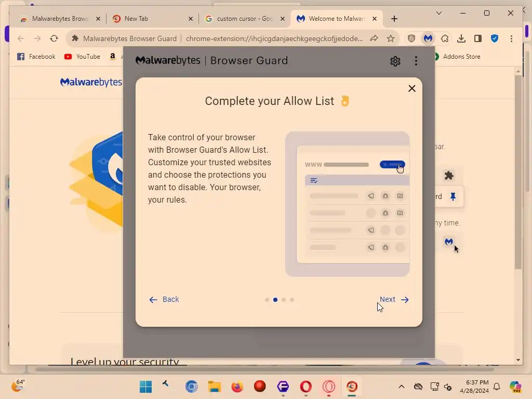This screenshot has height=399, width=532.
Task: Click the address bar URL
Action: coord(274,38)
